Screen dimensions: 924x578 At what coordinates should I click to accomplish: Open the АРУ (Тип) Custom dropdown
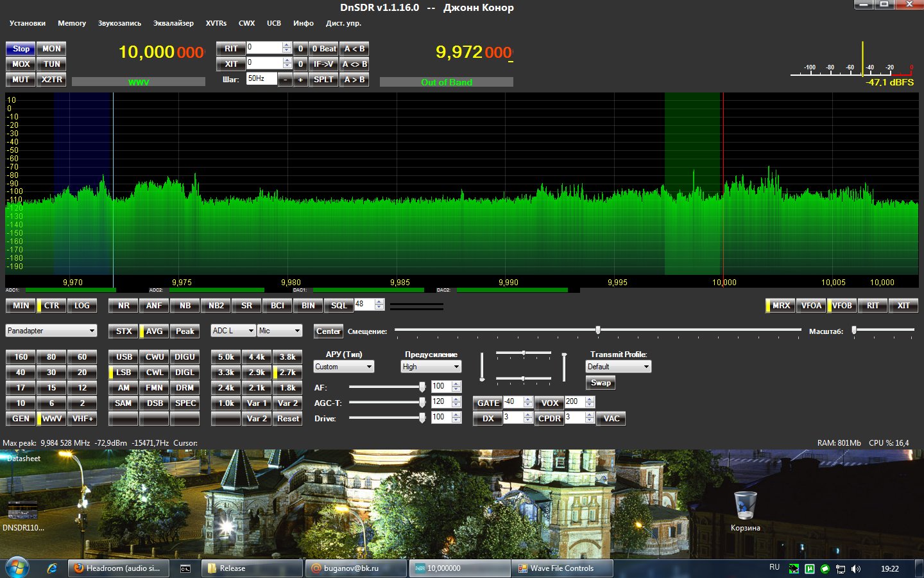click(x=344, y=367)
